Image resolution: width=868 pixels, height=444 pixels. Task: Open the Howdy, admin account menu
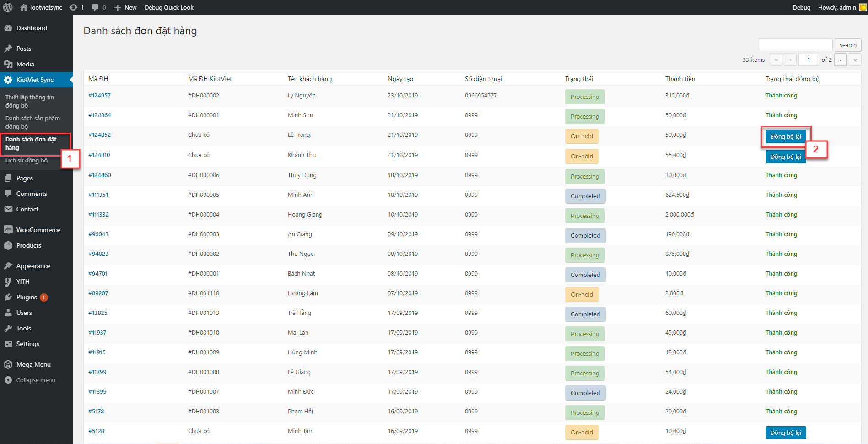[x=837, y=7]
